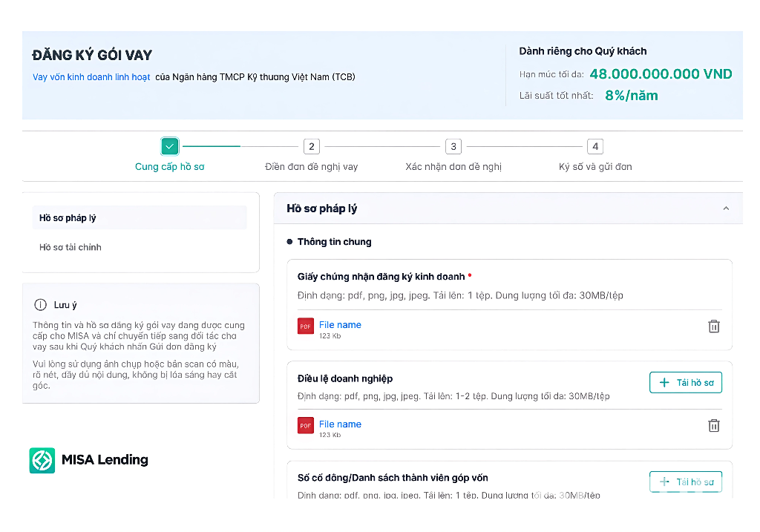Click the PDF icon in Điều lệ doanh nghiệp section
The image size is (760, 532).
coord(305,425)
